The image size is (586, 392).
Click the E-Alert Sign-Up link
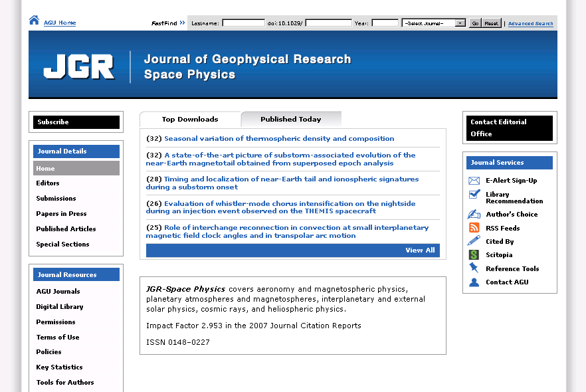click(512, 181)
